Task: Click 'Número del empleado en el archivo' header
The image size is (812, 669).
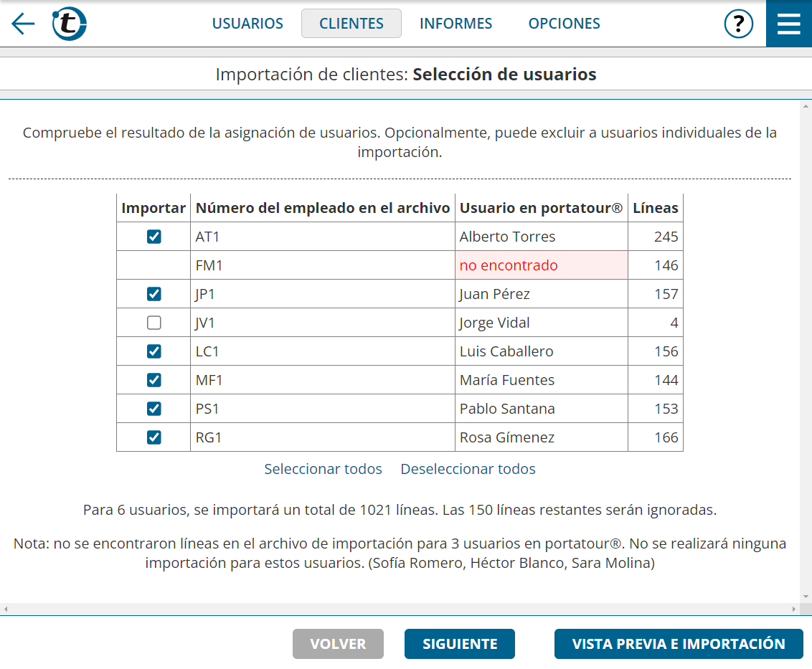Action: [x=323, y=208]
